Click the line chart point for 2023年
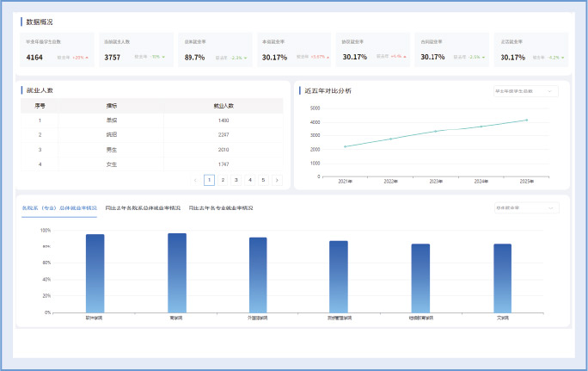This screenshot has width=588, height=371. click(x=436, y=131)
